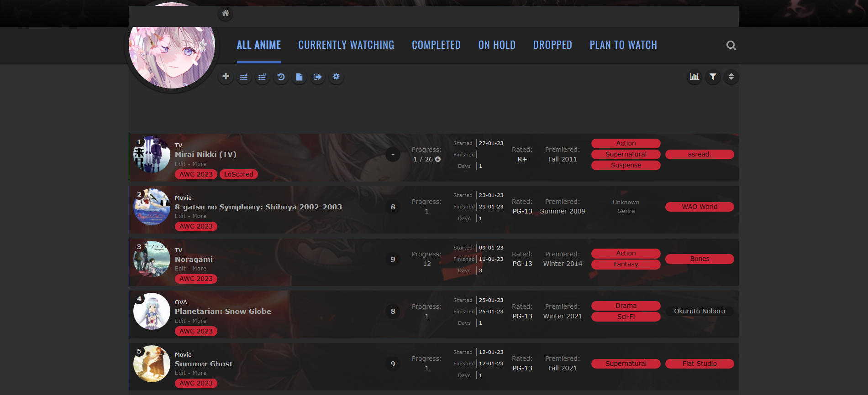This screenshot has width=868, height=395.
Task: Select the Currently Watching tab
Action: (x=346, y=45)
